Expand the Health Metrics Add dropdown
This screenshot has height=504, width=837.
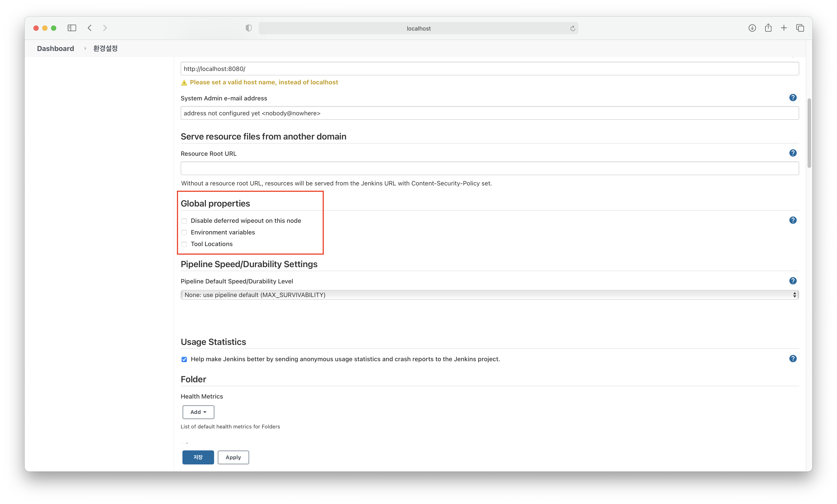pos(198,412)
